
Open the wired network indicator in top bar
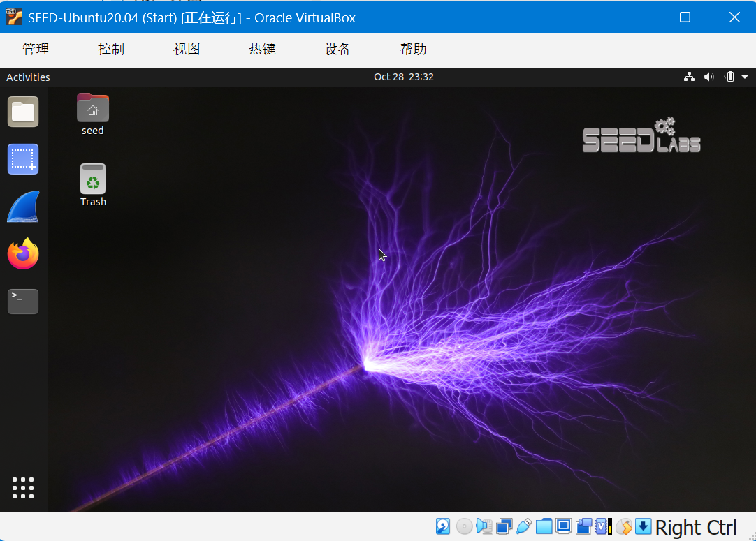coord(689,77)
